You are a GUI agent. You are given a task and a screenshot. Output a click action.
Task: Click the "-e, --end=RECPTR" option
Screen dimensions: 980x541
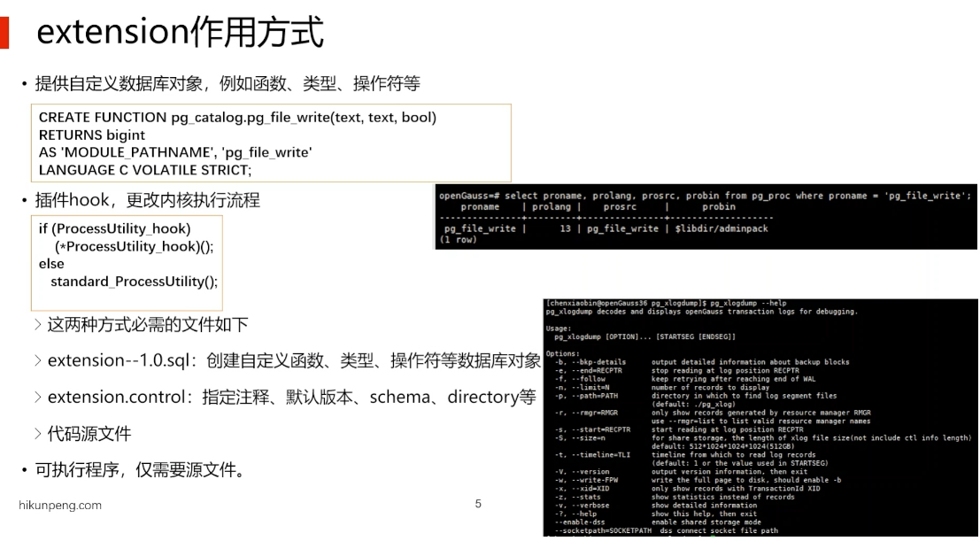(588, 371)
